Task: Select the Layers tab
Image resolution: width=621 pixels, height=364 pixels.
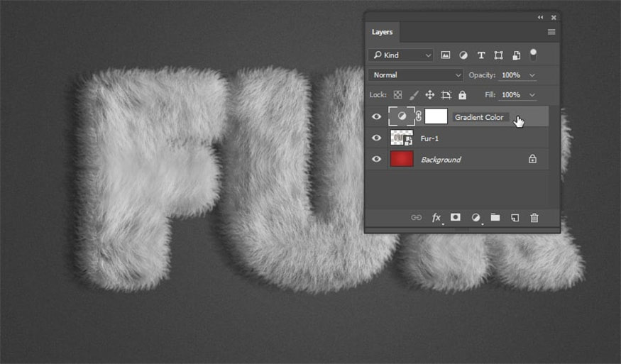Action: (382, 32)
